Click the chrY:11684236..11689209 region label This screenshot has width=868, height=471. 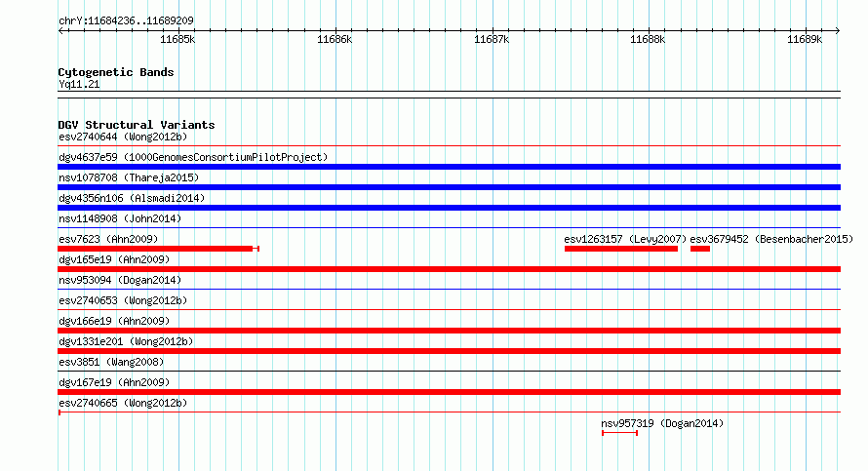[126, 20]
